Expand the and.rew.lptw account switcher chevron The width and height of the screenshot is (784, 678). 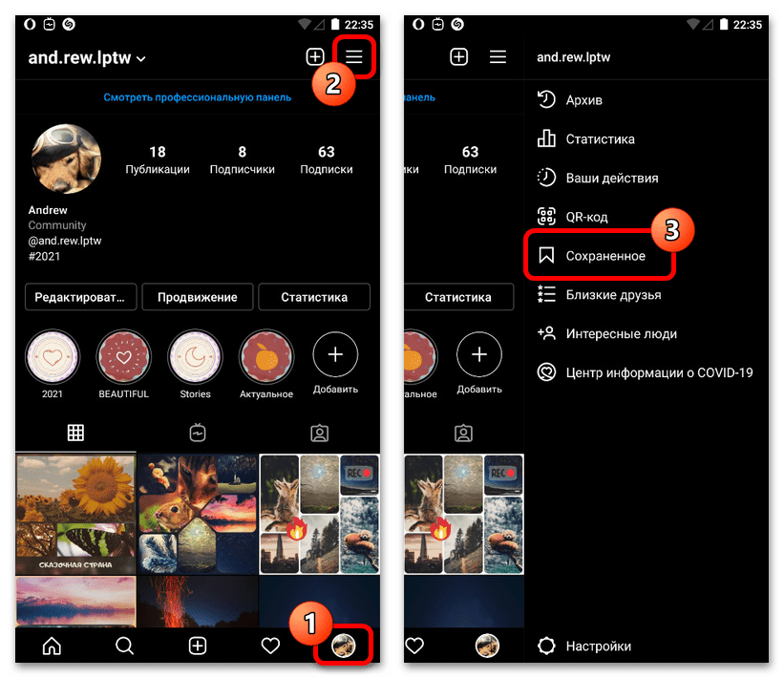(142, 59)
